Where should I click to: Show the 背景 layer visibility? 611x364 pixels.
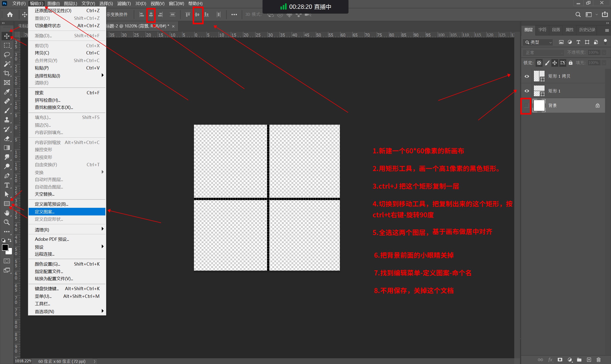[x=526, y=106]
